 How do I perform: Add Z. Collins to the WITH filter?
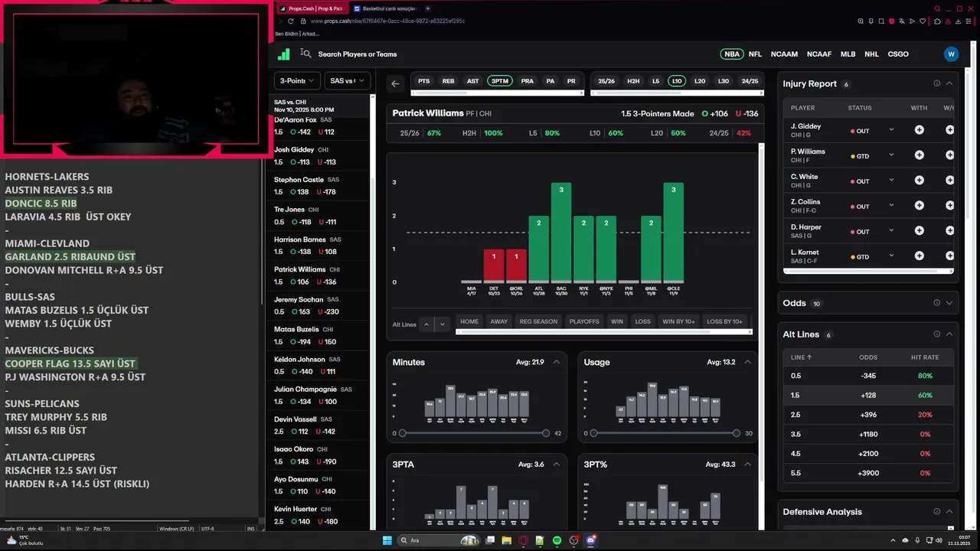coord(919,206)
